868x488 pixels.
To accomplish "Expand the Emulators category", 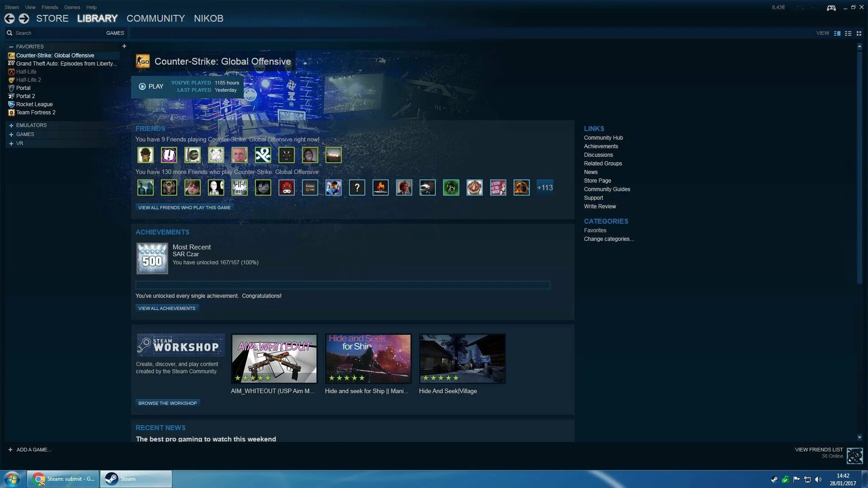I will 11,125.
